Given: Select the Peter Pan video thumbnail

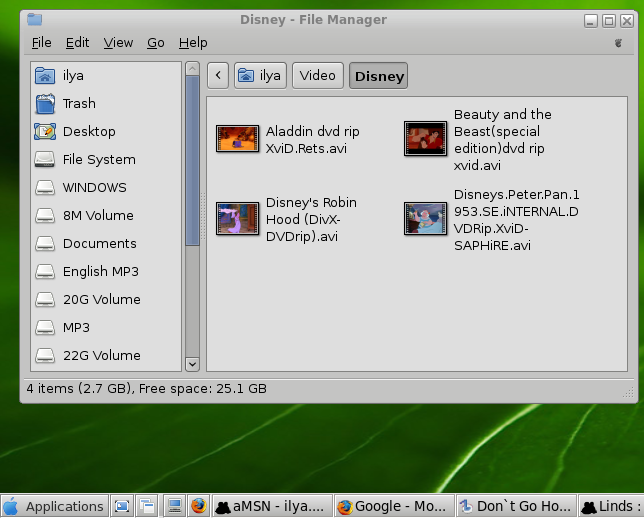Looking at the screenshot, I should coord(425,219).
